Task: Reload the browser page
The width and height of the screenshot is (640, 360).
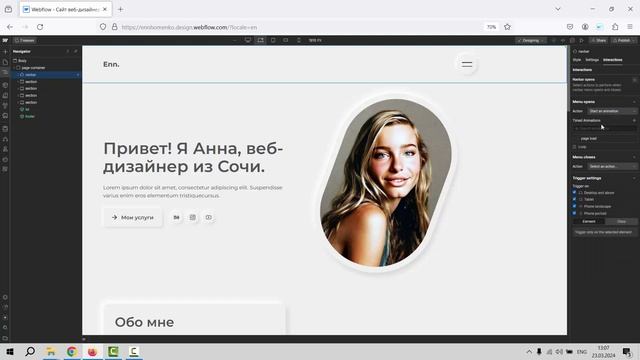Action: click(x=40, y=27)
